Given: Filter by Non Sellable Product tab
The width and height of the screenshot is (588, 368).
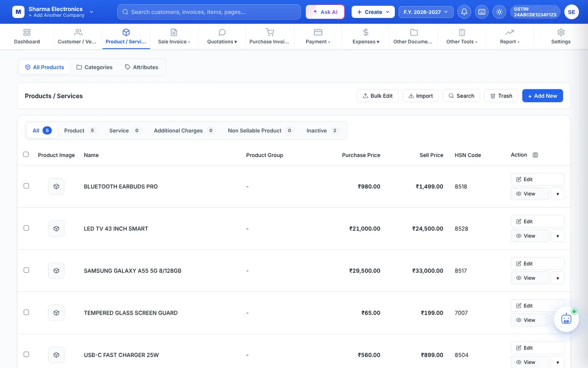Looking at the screenshot, I should point(260,131).
